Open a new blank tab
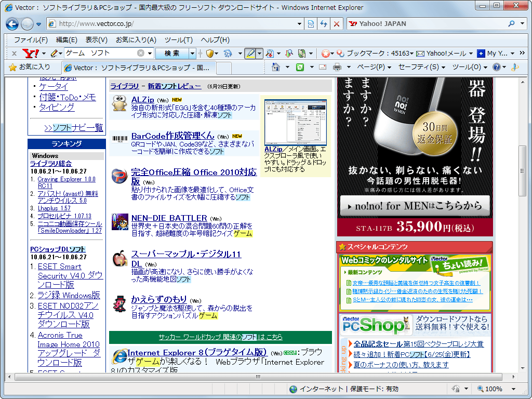Screen dimensions: 532x399 (x=224, y=68)
